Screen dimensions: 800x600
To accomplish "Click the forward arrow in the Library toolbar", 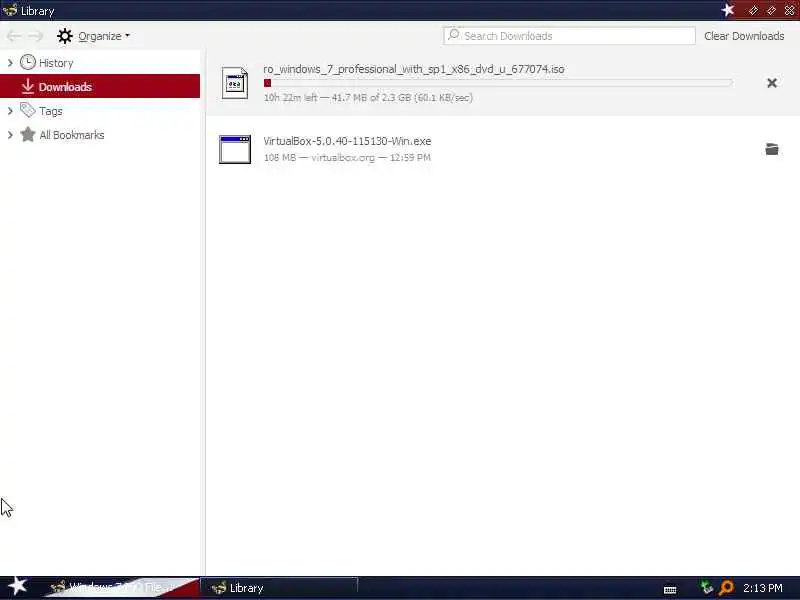I will 36,36.
